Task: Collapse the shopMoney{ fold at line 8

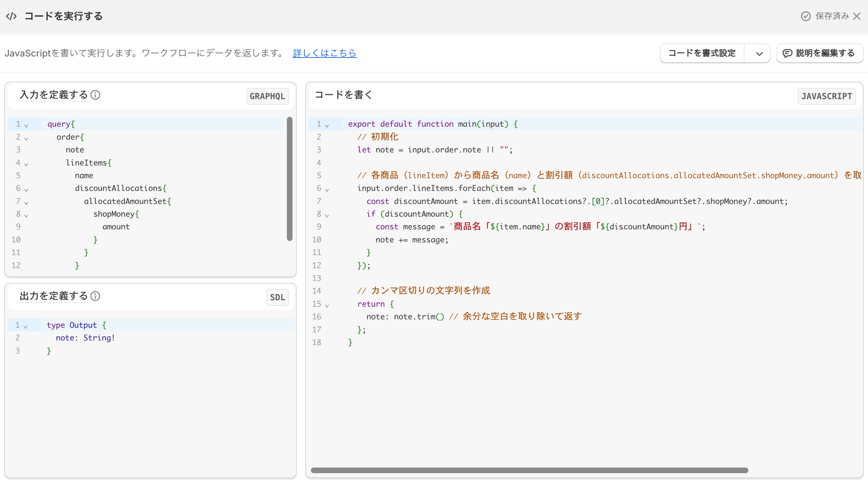Action: tap(26, 216)
